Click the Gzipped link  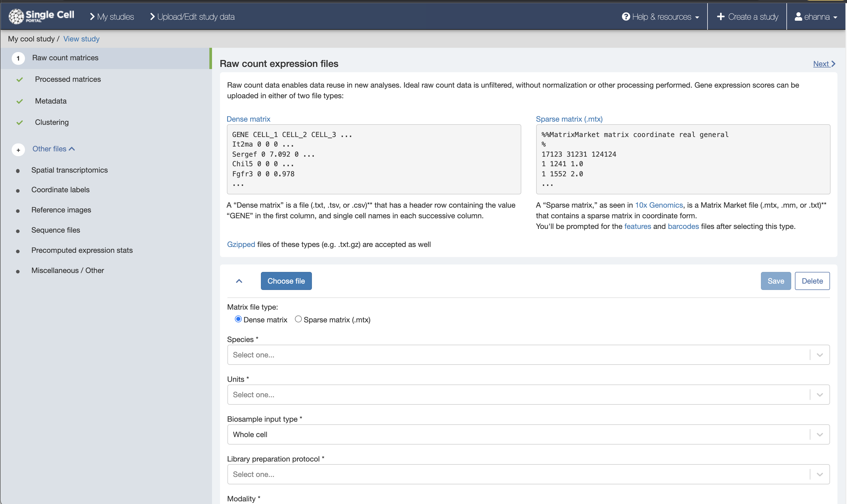point(241,244)
